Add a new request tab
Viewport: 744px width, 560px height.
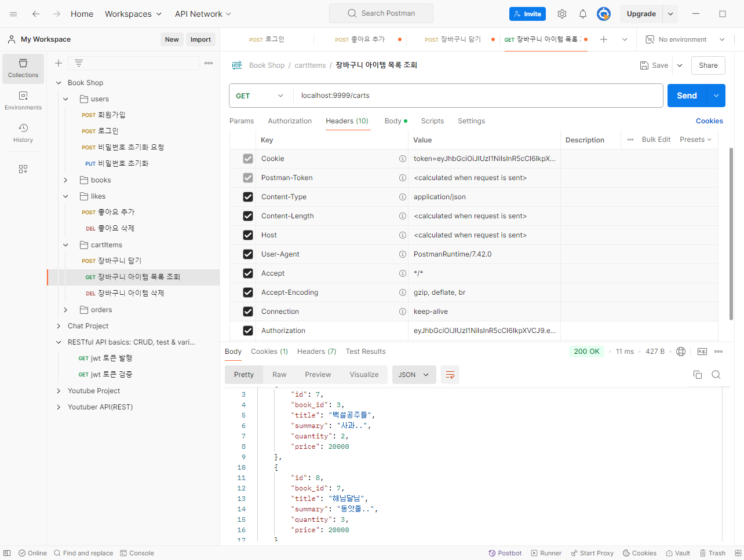click(604, 39)
